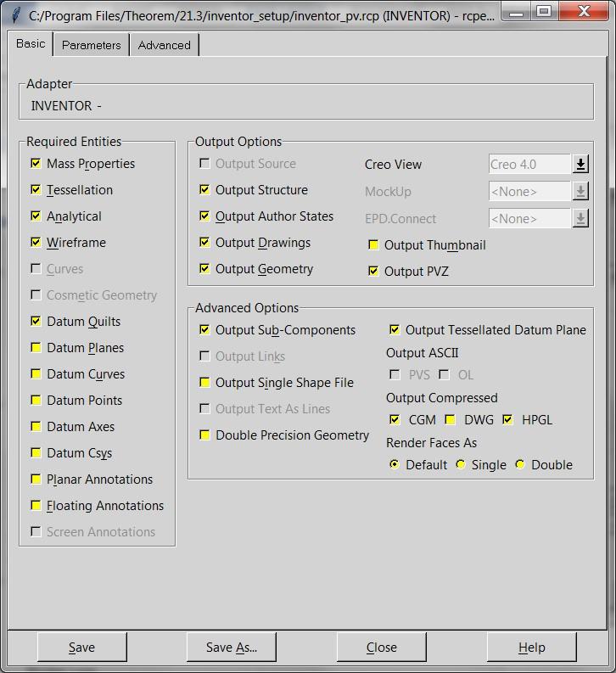The height and width of the screenshot is (673, 616).
Task: Maximize the rcp editor window
Action: point(544,12)
